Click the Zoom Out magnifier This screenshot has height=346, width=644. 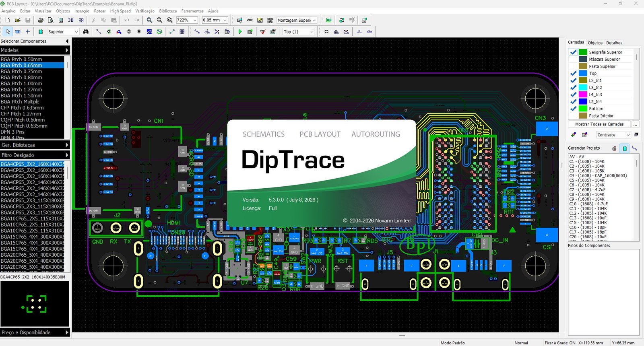tap(159, 20)
